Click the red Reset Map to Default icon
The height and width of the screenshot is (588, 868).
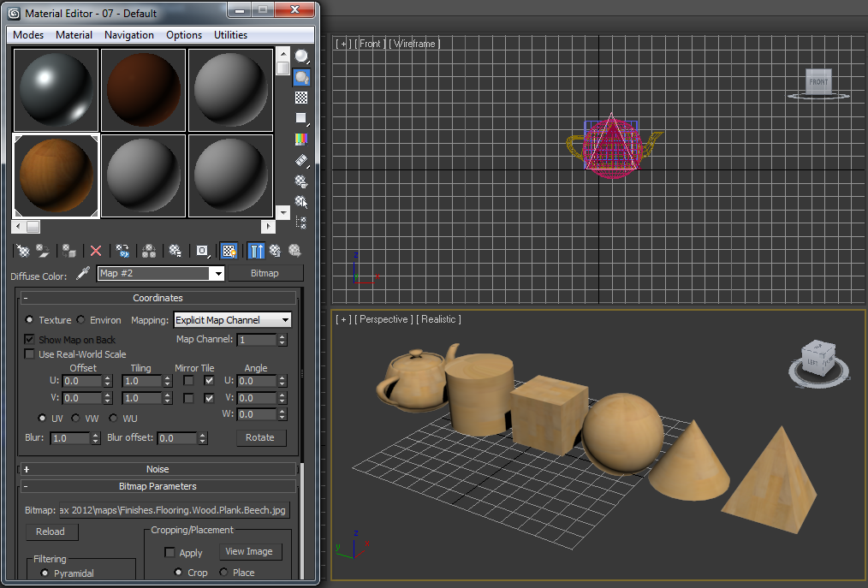(95, 250)
